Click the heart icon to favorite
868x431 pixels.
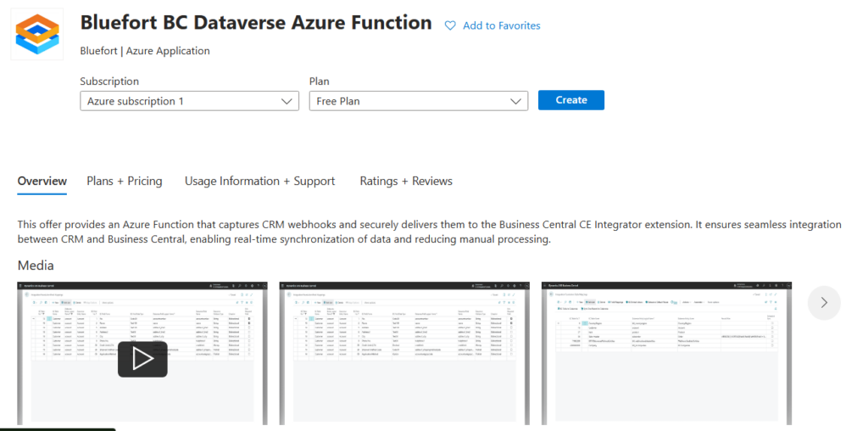(451, 26)
